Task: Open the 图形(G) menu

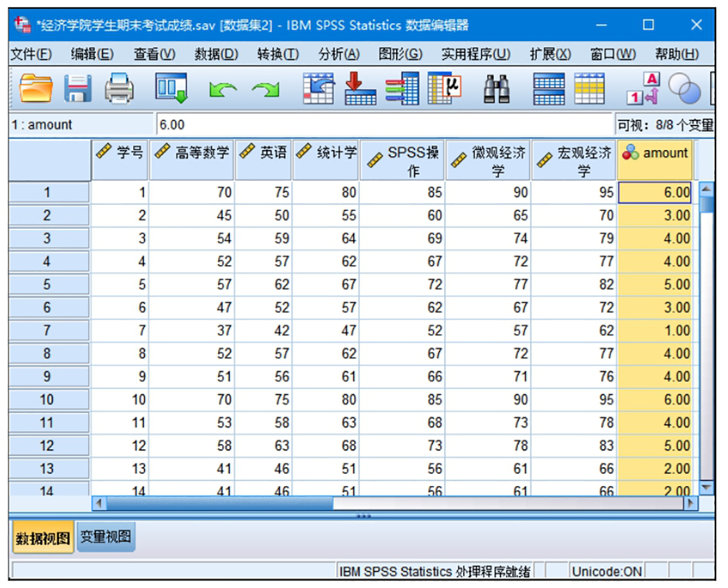Action: pyautogui.click(x=400, y=54)
